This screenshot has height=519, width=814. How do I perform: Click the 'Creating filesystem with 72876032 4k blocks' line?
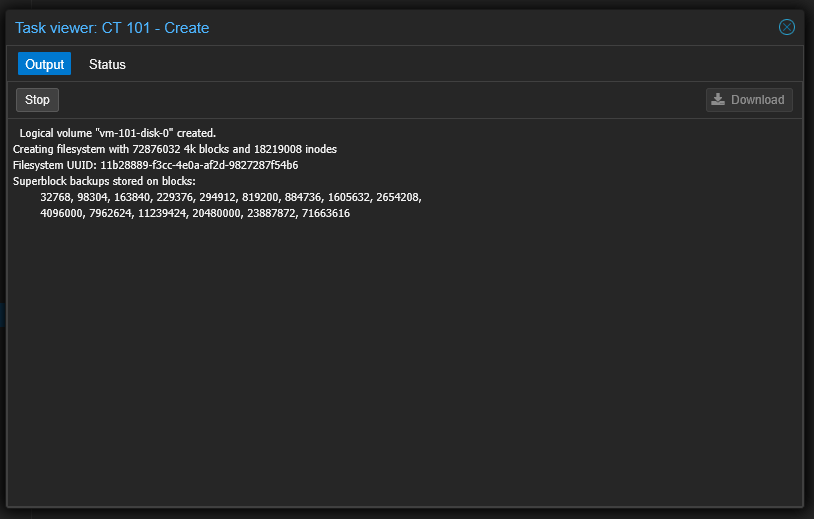tap(175, 149)
